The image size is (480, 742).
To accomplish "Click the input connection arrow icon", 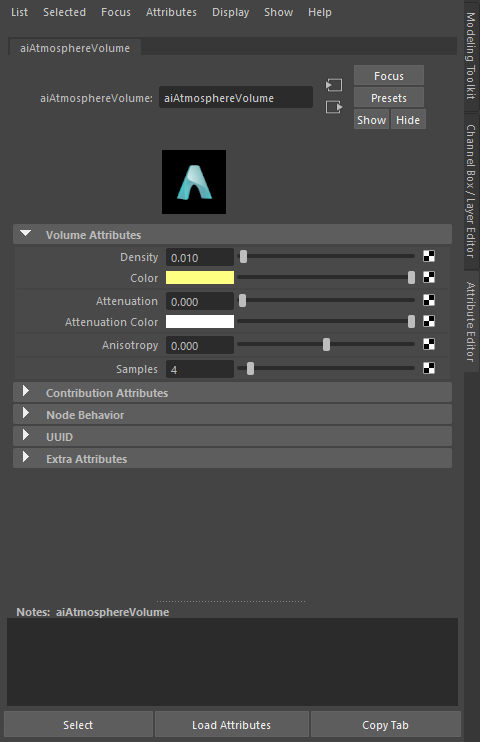I will pos(334,85).
